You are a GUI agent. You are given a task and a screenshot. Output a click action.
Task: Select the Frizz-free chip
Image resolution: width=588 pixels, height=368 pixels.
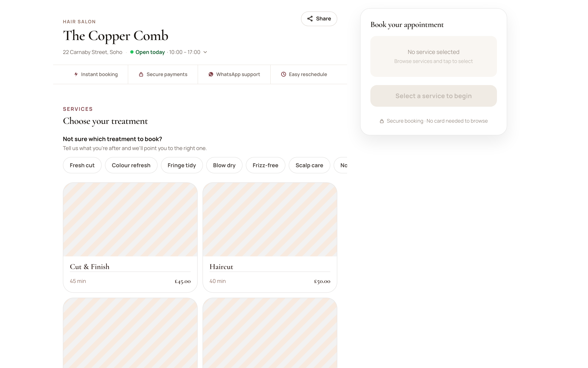(x=265, y=165)
